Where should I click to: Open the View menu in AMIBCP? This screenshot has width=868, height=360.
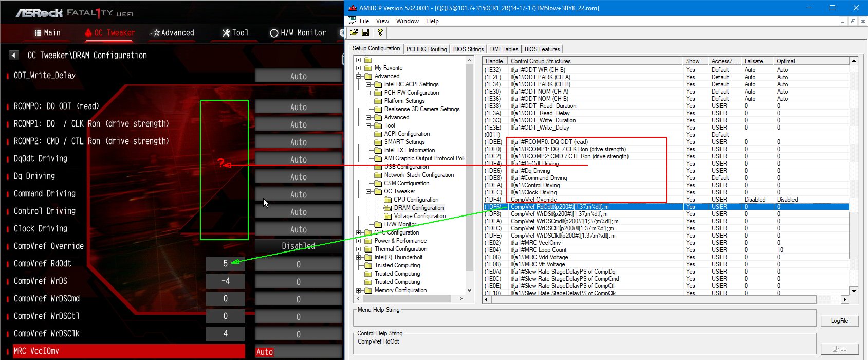click(x=382, y=21)
